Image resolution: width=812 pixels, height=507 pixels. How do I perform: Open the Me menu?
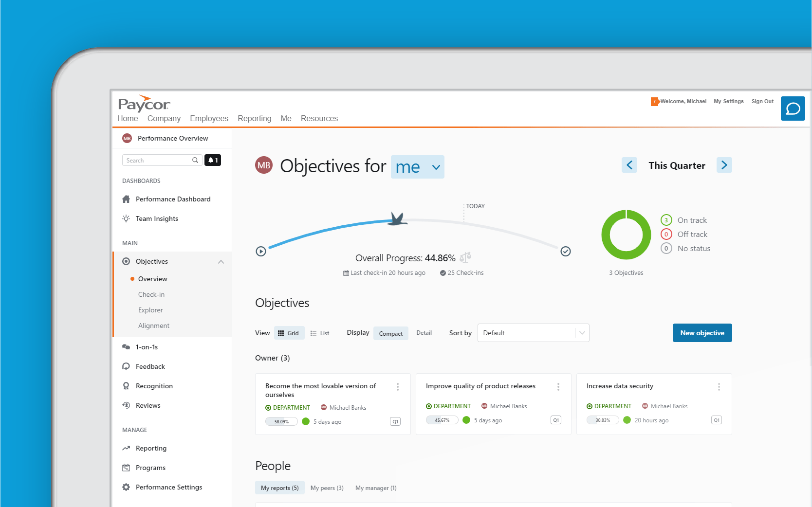coord(286,118)
